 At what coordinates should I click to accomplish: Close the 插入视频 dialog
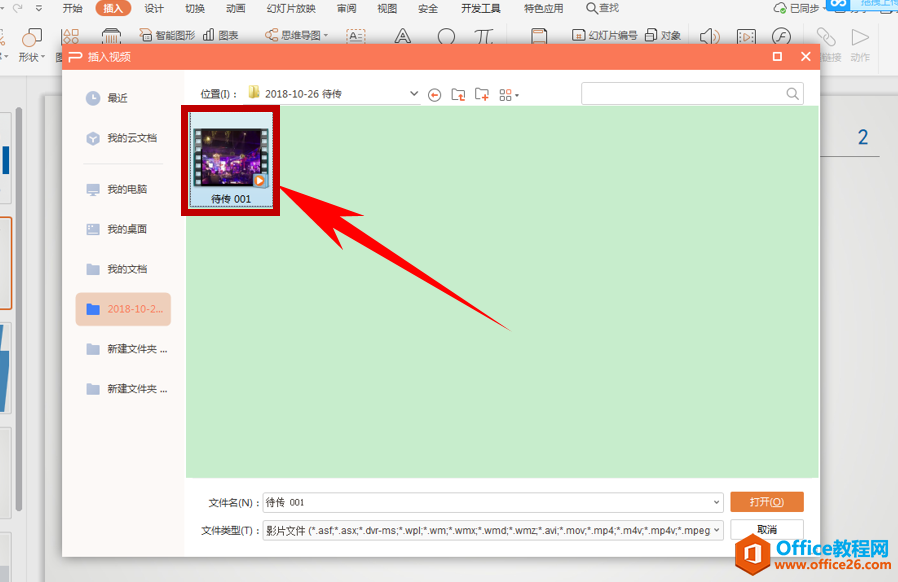coord(806,56)
